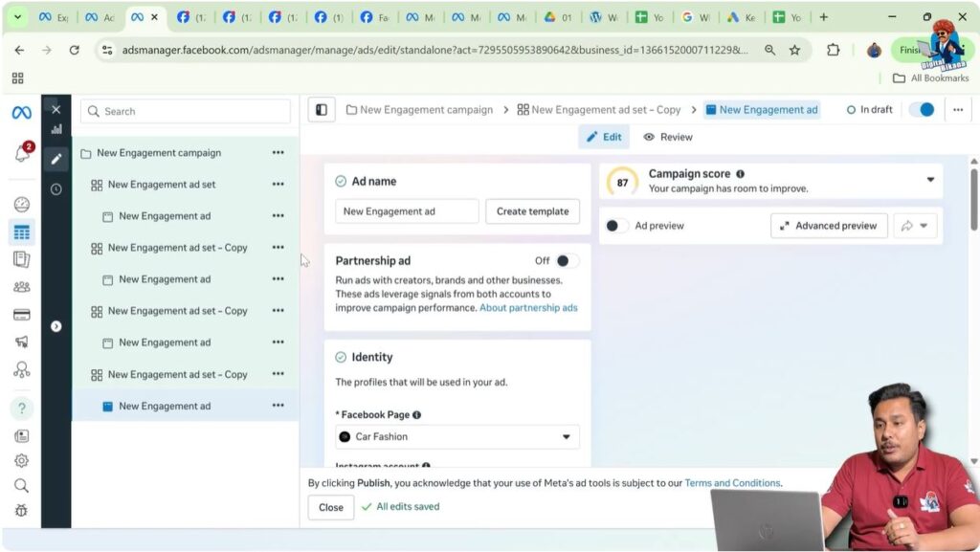Switch to the Review tab
The width and height of the screenshot is (980, 552).
click(667, 136)
